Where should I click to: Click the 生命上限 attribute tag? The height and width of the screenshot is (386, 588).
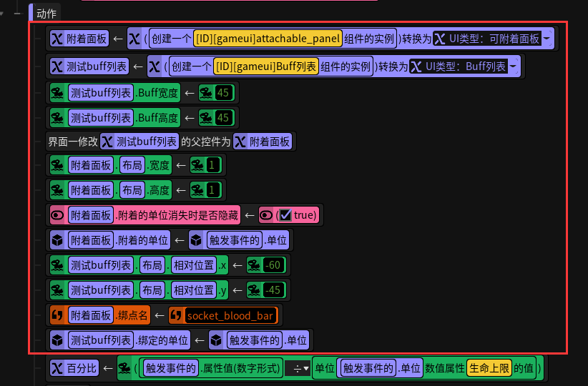(489, 368)
